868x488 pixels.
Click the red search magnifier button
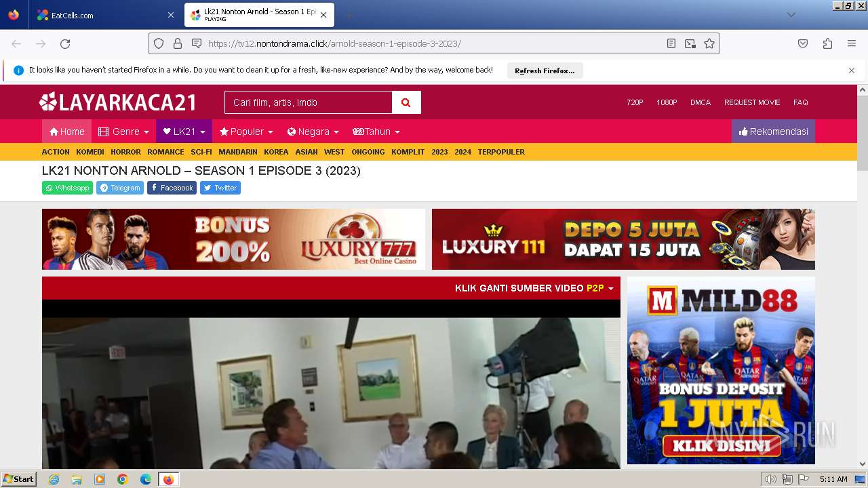[x=406, y=102]
